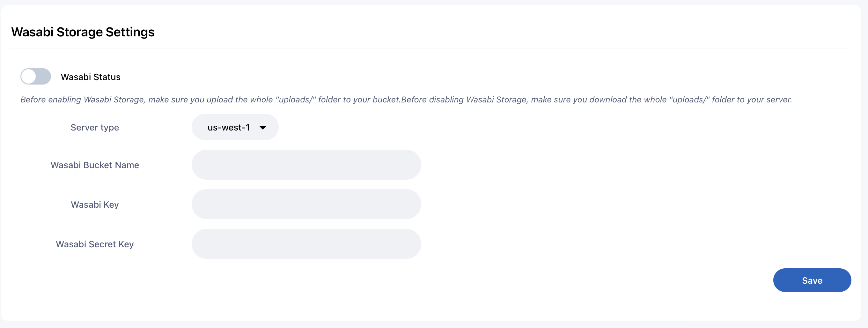
Task: Click the white knob of the status switch
Action: [x=29, y=77]
